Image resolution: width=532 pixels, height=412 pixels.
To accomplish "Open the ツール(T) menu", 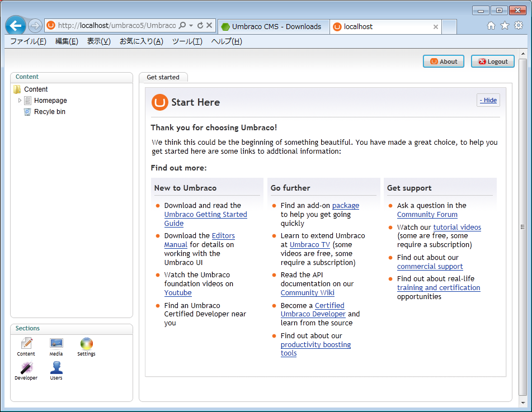I will [187, 41].
